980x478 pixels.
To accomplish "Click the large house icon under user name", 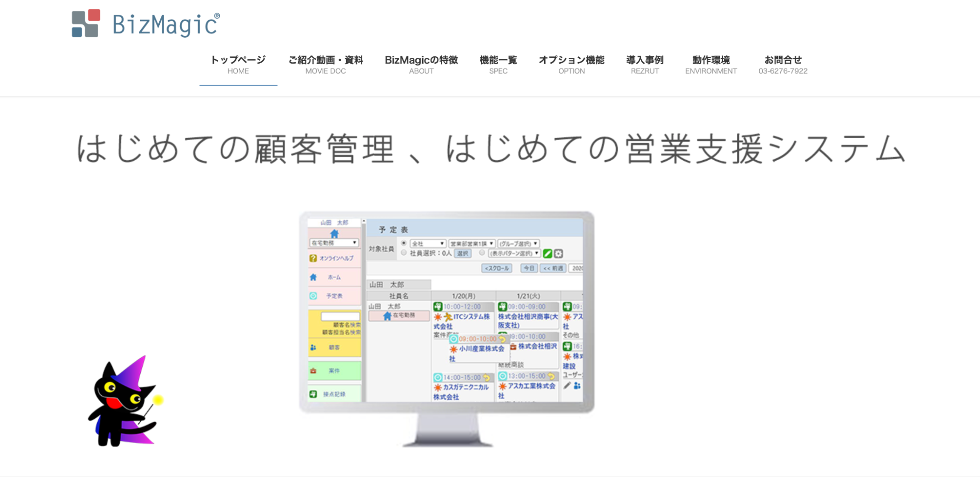I will pos(334,234).
